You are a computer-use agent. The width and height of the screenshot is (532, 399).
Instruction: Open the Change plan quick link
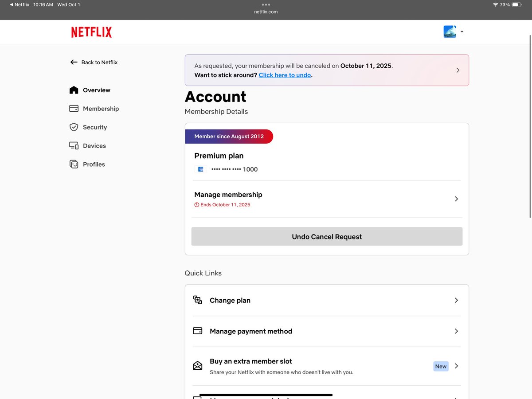click(327, 300)
